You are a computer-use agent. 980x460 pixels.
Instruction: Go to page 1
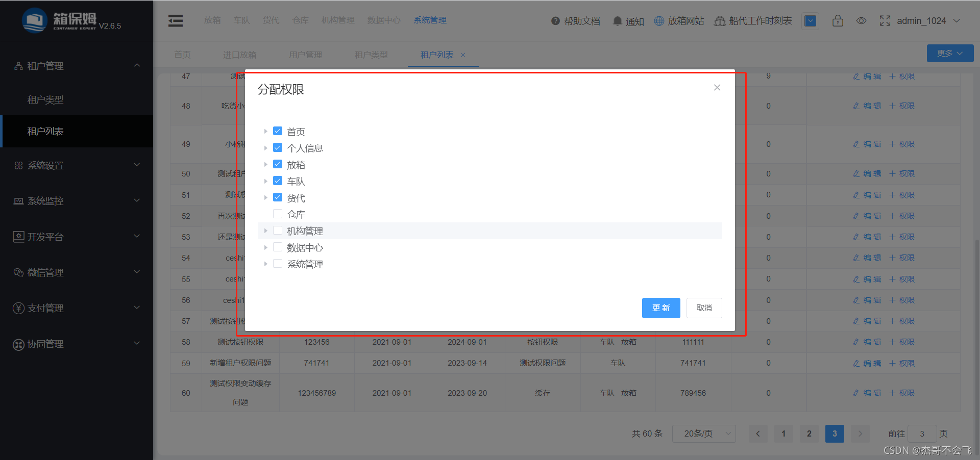pyautogui.click(x=783, y=434)
